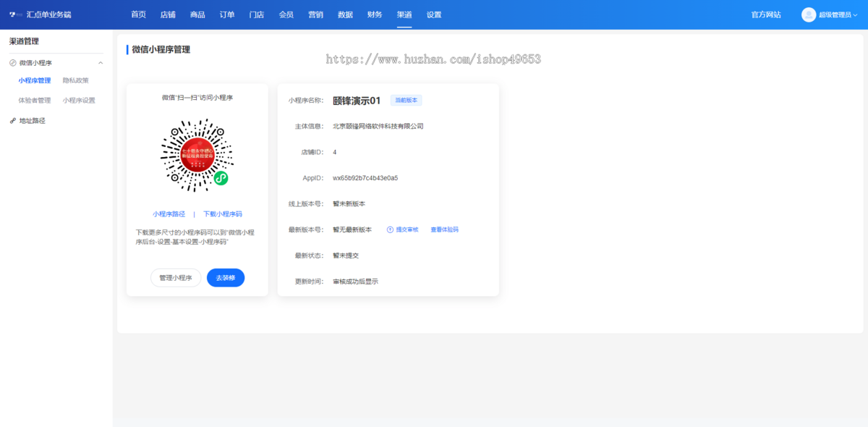
Task: Open 小程序设置 in sidebar
Action: click(79, 101)
